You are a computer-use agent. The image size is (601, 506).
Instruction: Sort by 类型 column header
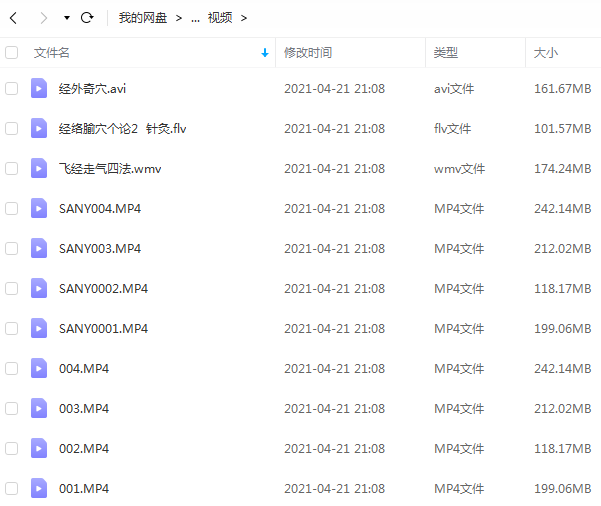tap(446, 53)
